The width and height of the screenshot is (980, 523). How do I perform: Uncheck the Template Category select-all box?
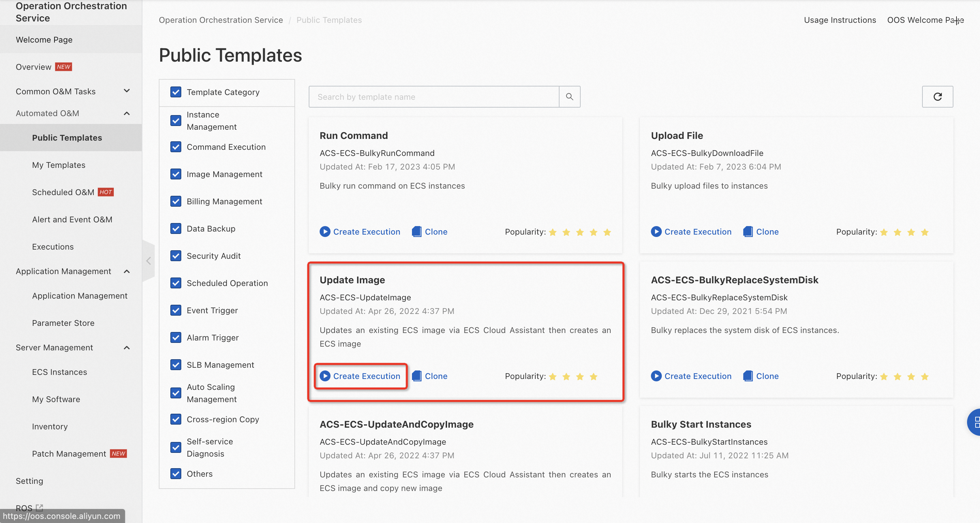tap(176, 92)
